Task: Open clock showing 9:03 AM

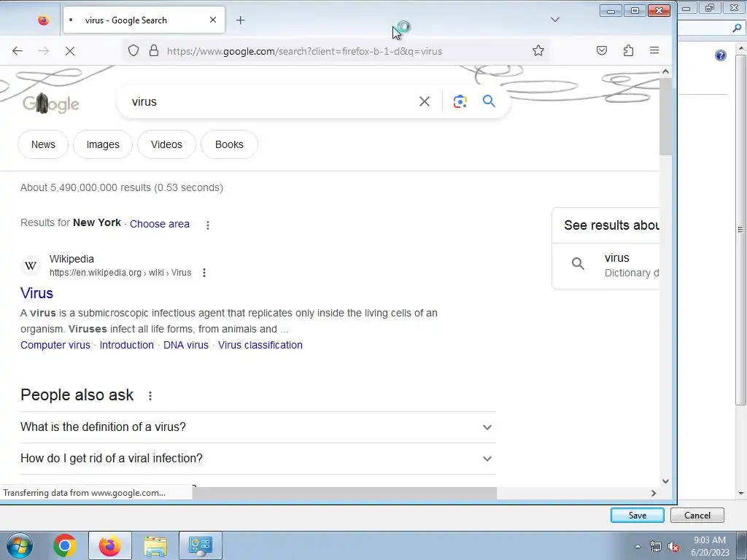Action: 710,546
